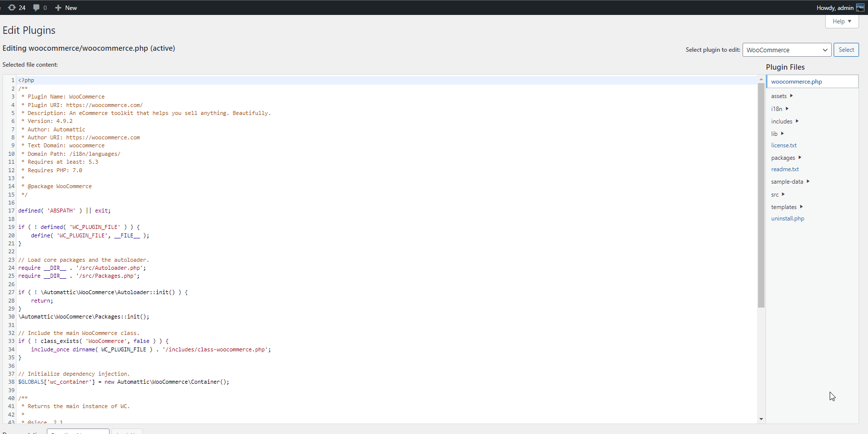Click the @package WooCommerce line

56,186
